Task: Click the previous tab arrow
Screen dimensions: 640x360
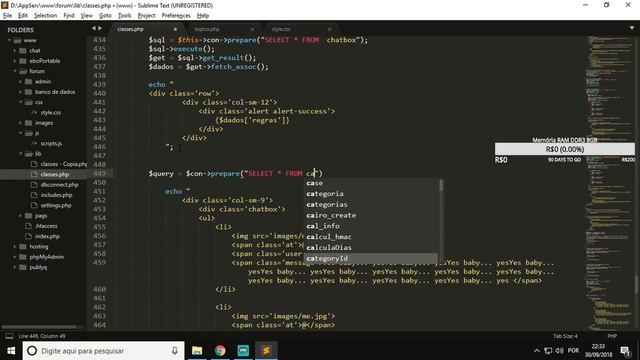Action: (94, 28)
